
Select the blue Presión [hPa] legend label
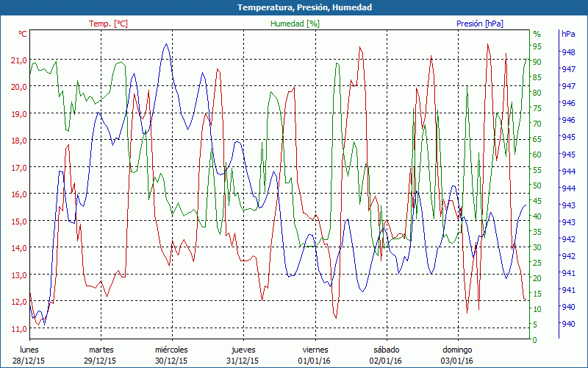[x=479, y=24]
